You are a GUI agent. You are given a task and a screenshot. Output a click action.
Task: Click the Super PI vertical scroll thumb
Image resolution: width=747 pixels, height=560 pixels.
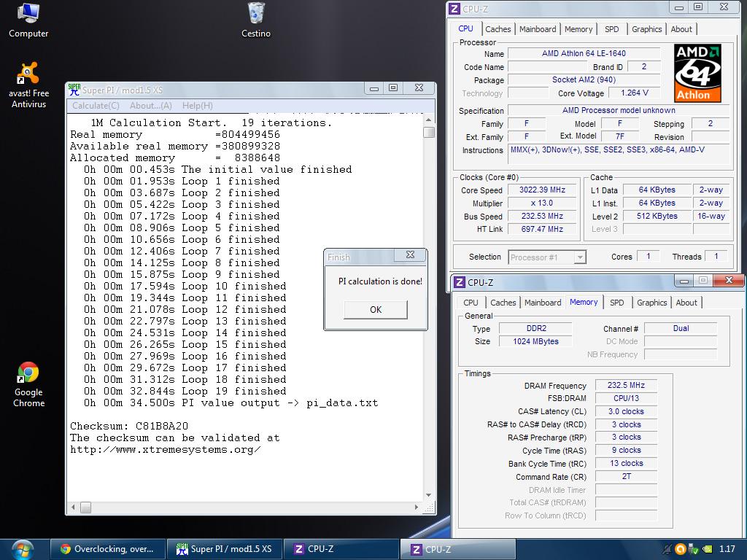(429, 132)
